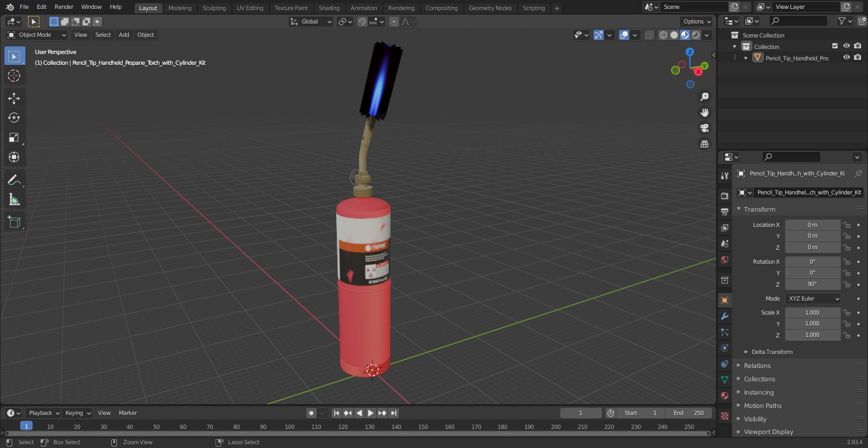Click the pan view hand icon

704,112
